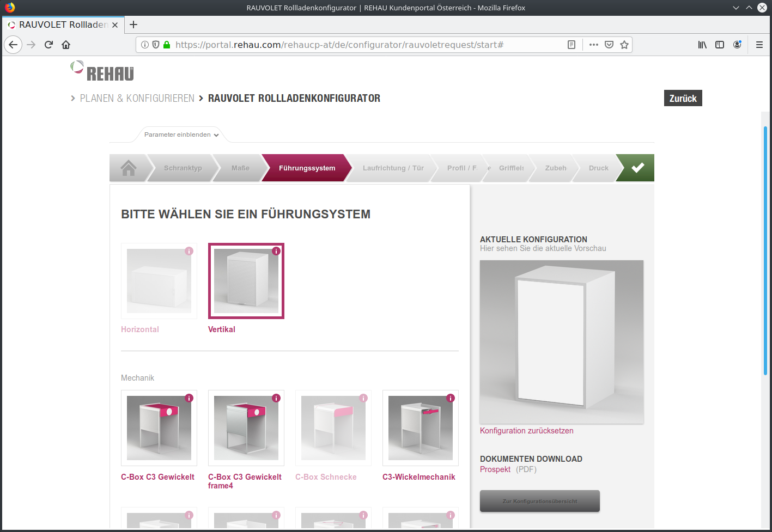Select C3-Wickelmechanik mechanism thumbnail
The width and height of the screenshot is (772, 532).
421,428
